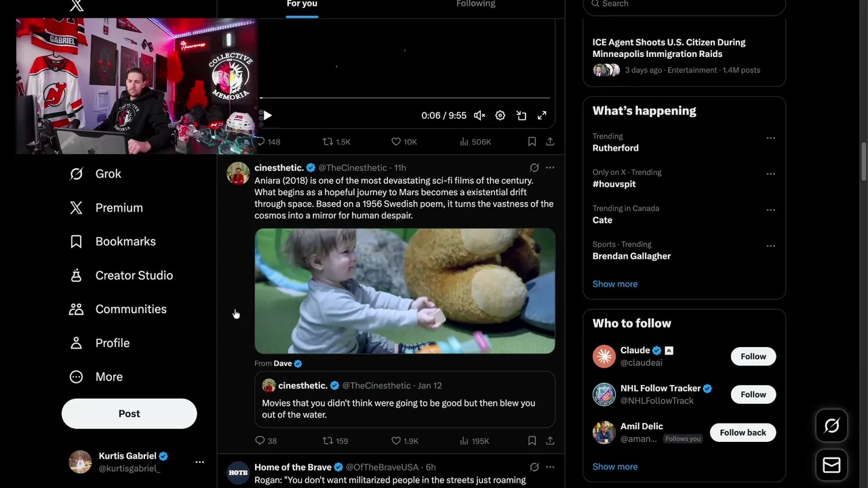The width and height of the screenshot is (868, 488).
Task: Open more options for Rutherford trend
Action: click(770, 138)
